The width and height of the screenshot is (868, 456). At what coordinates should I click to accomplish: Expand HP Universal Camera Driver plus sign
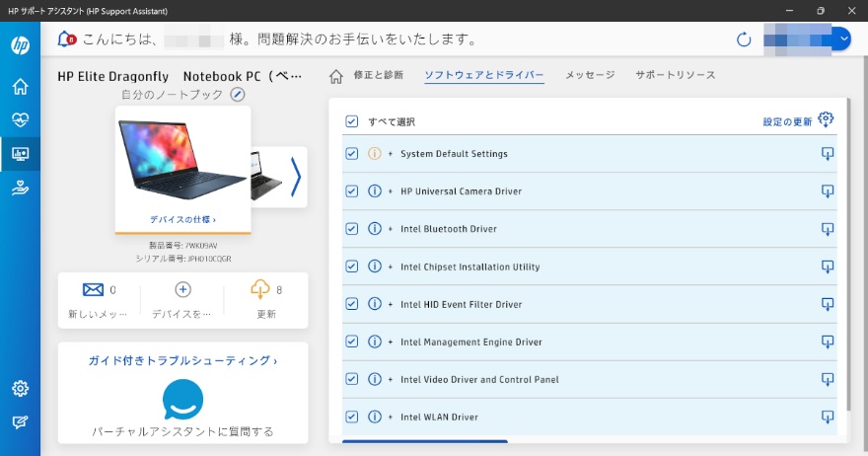click(x=391, y=191)
